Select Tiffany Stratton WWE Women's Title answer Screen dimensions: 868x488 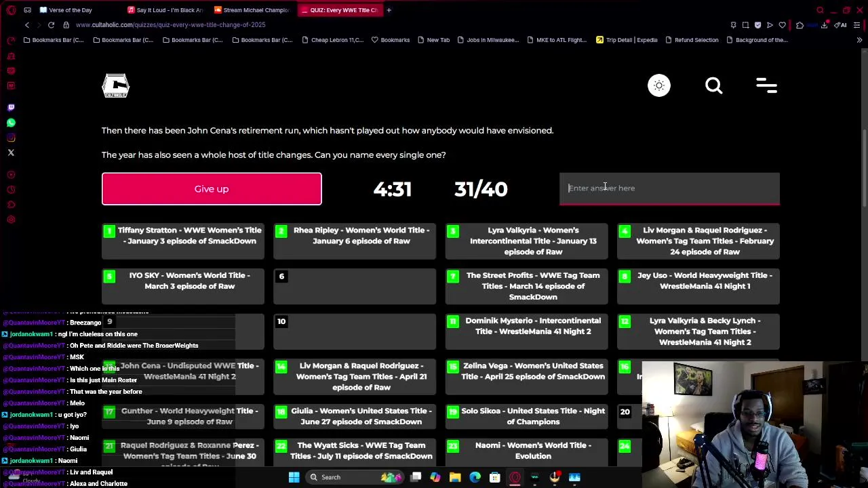[183, 241]
